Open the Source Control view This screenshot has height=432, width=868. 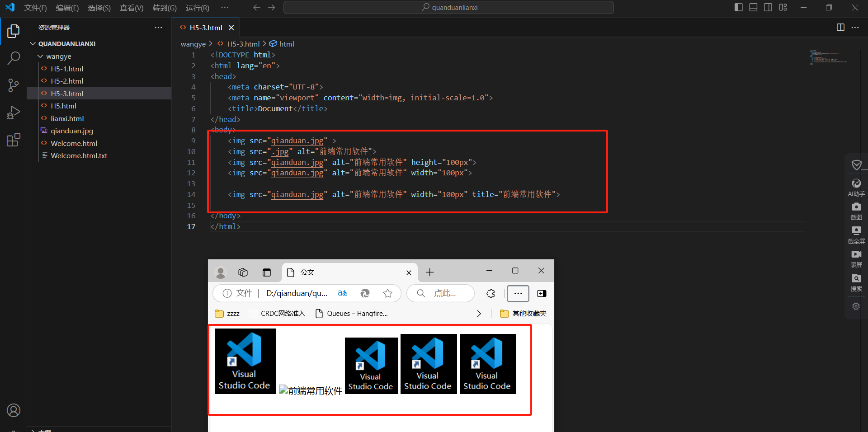(14, 85)
